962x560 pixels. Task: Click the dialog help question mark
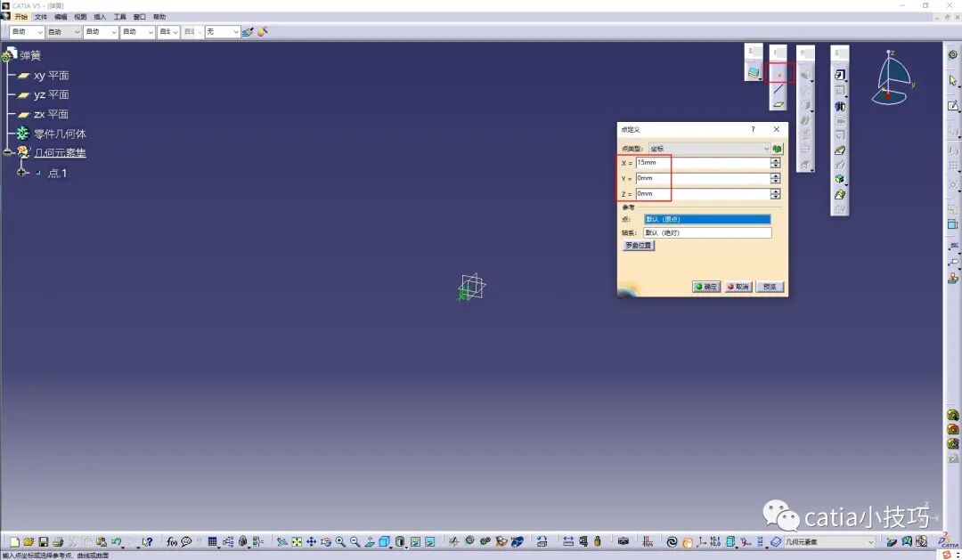(x=753, y=129)
